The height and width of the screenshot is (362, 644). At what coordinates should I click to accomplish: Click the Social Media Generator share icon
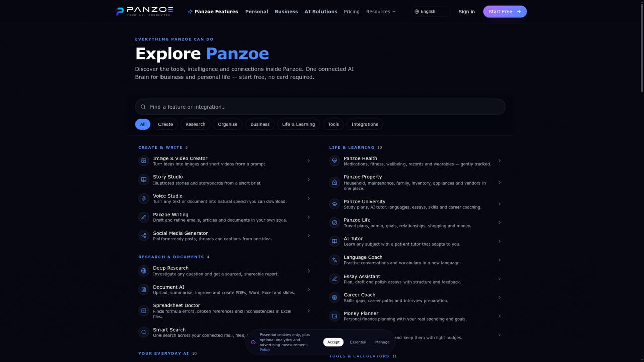click(144, 236)
